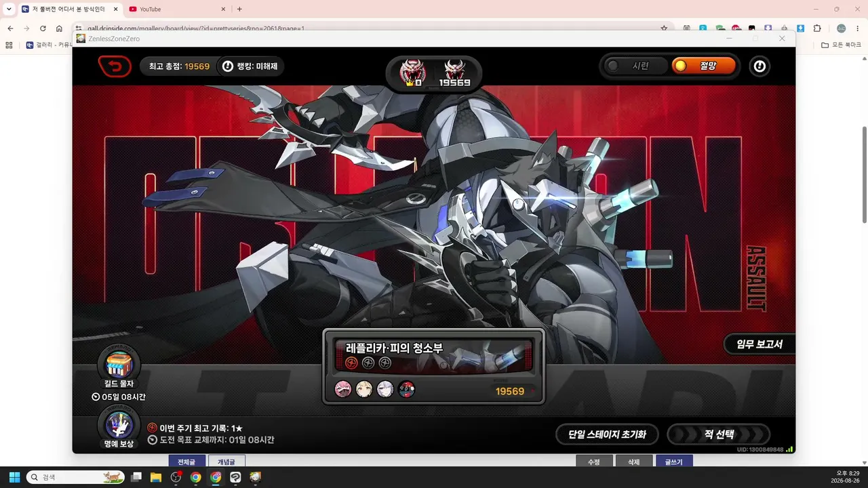Viewport: 868px width, 488px height.
Task: Go back in the browser
Action: point(10,28)
